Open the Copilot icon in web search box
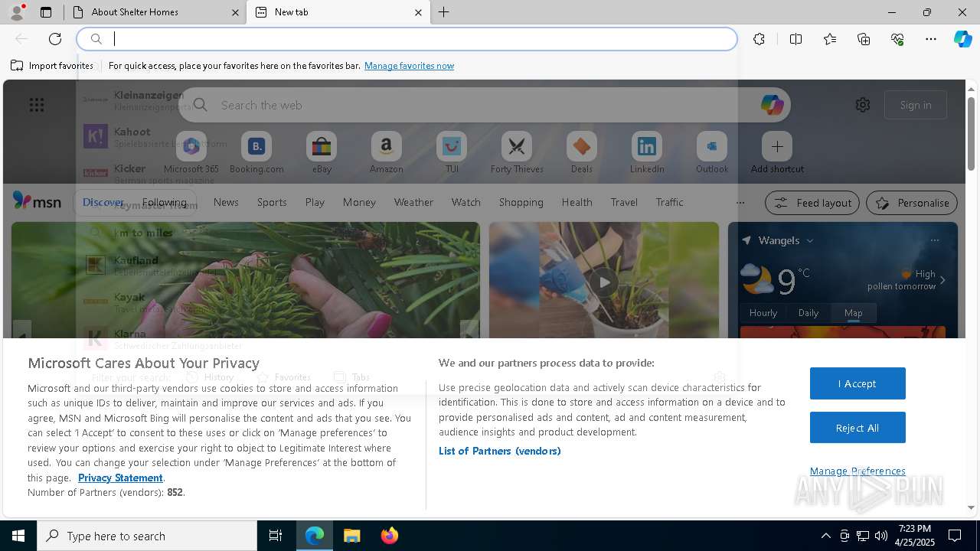Screen dimensions: 980x551 pos(772,105)
